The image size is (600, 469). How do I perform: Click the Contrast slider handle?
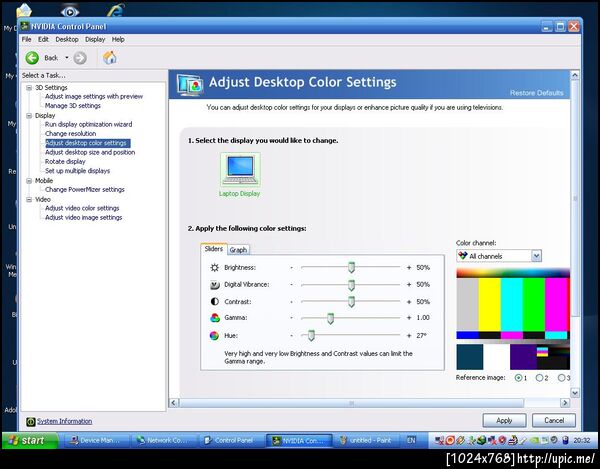point(351,301)
